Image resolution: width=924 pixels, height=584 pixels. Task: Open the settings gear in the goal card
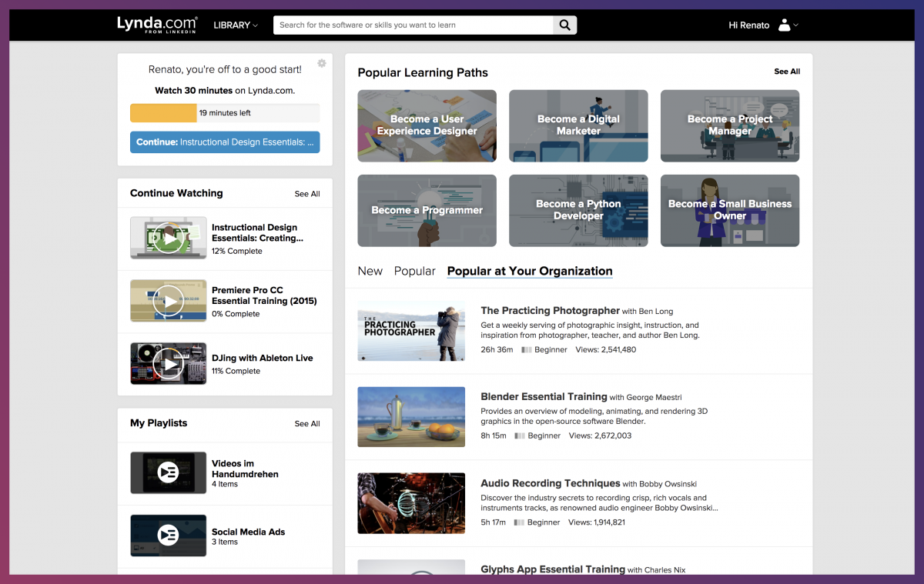(x=322, y=63)
